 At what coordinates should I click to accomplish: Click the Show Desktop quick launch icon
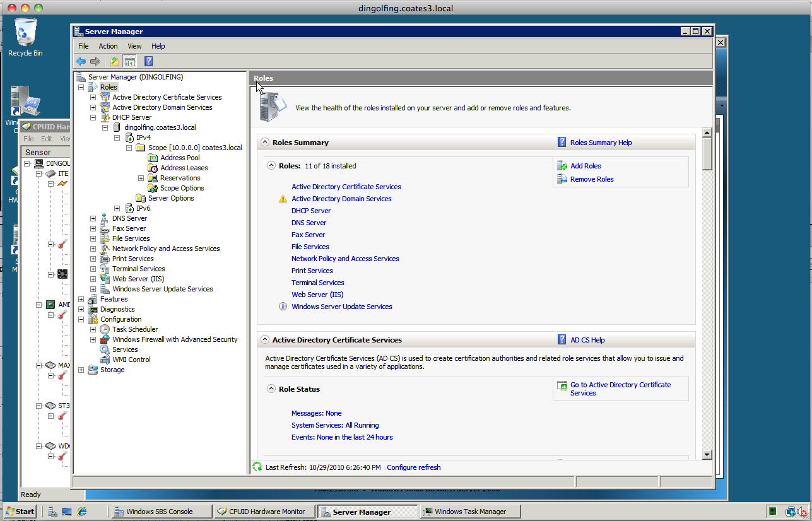(67, 512)
